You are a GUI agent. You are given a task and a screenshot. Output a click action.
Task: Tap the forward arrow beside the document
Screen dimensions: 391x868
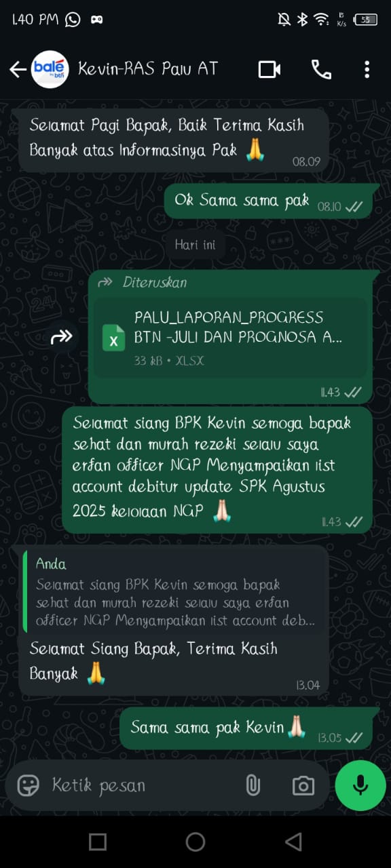62,336
